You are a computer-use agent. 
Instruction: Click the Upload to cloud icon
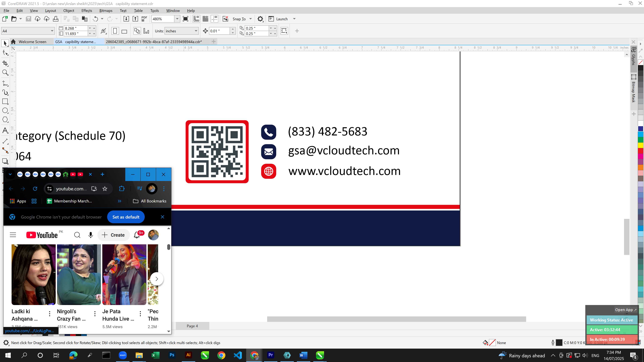46,19
